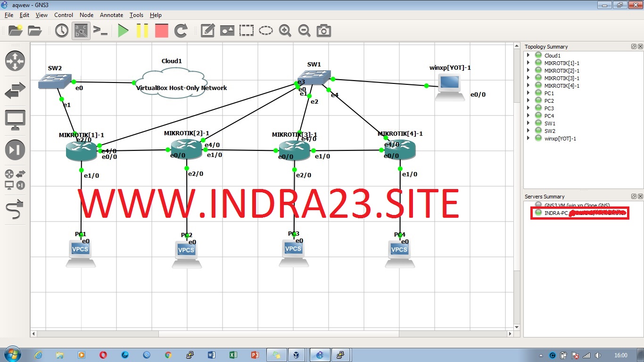
Task: Open the Browse End Devices panel
Action: pos(15,119)
